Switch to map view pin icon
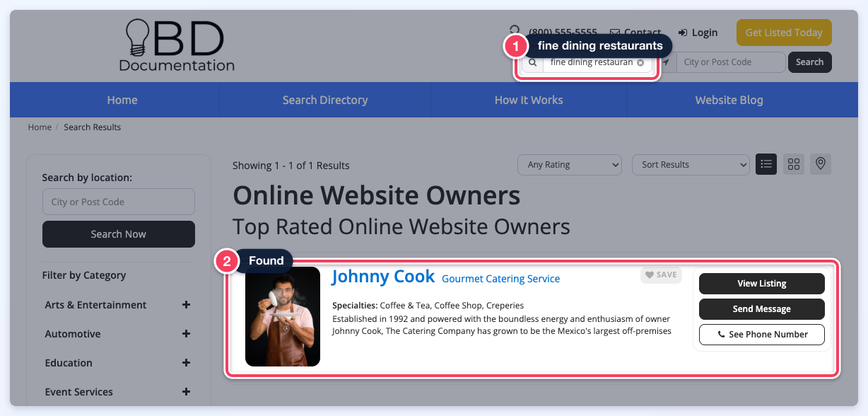The image size is (868, 416). click(821, 164)
